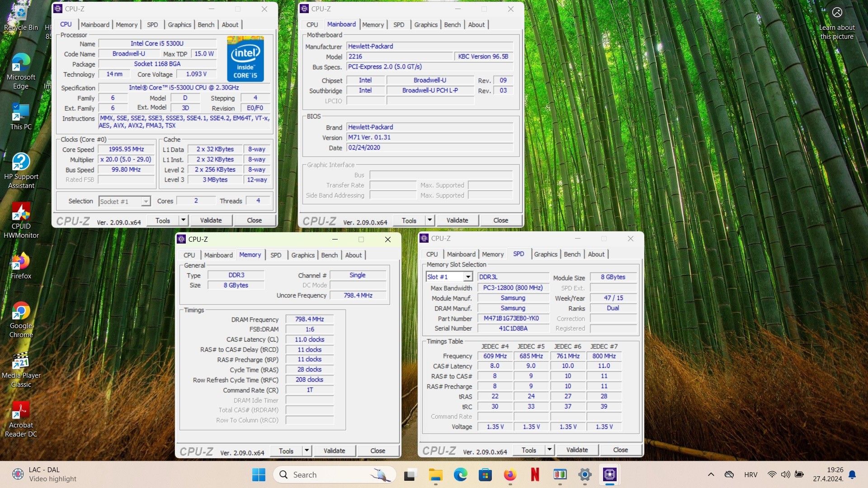868x488 pixels.
Task: Launch Google Chrome desktop shortcut
Action: pos(21,320)
